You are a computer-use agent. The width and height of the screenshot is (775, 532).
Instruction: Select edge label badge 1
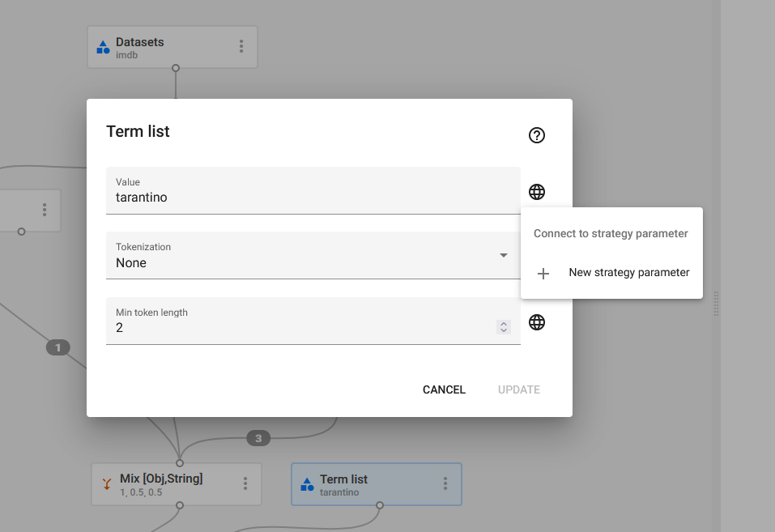(57, 347)
